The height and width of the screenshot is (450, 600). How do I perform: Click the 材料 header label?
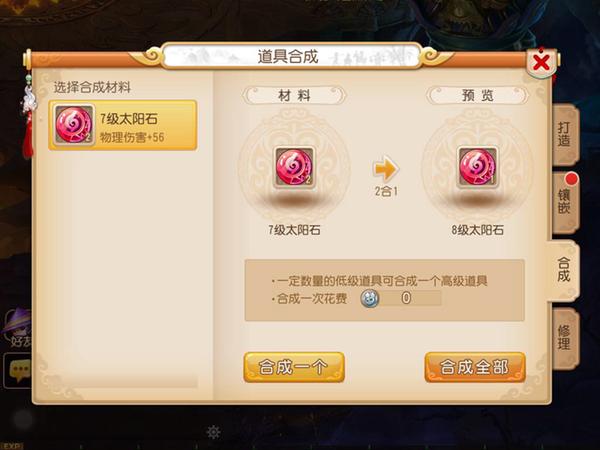[294, 96]
